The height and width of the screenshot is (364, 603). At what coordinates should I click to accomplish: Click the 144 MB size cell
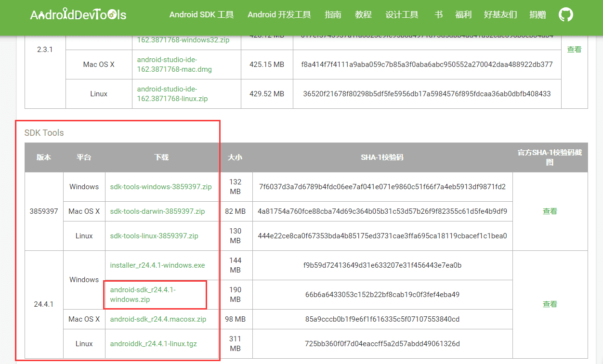coord(235,265)
